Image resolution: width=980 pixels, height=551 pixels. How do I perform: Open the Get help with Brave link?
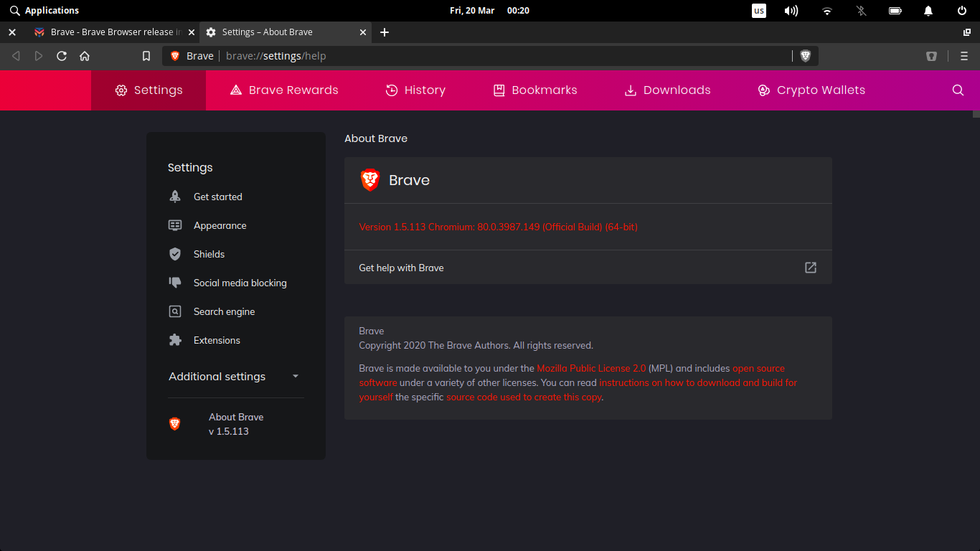point(588,268)
